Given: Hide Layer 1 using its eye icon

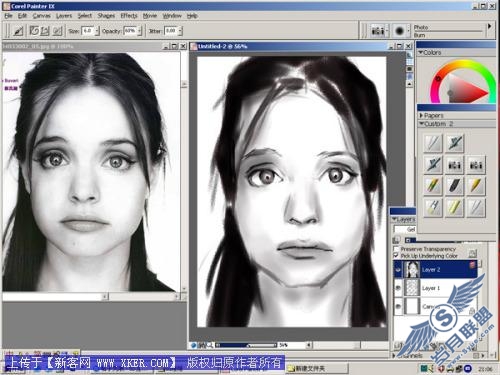Looking at the screenshot, I should click(398, 288).
